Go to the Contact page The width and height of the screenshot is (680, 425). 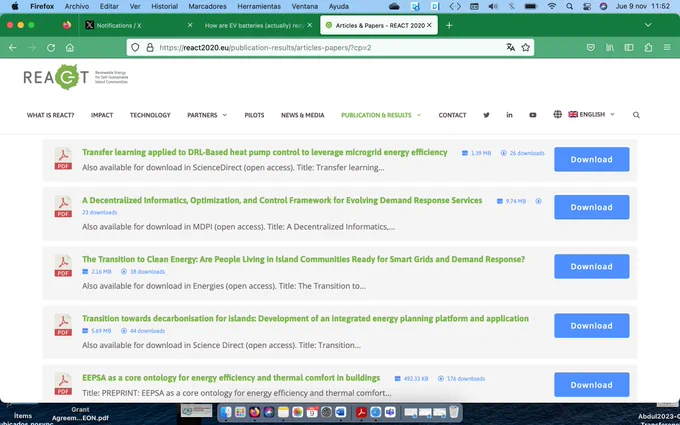coord(452,115)
